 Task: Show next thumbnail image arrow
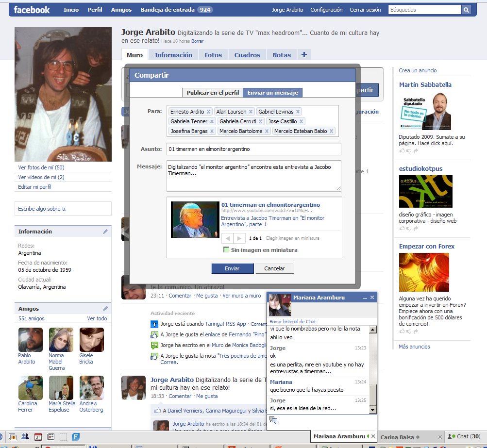pos(239,238)
